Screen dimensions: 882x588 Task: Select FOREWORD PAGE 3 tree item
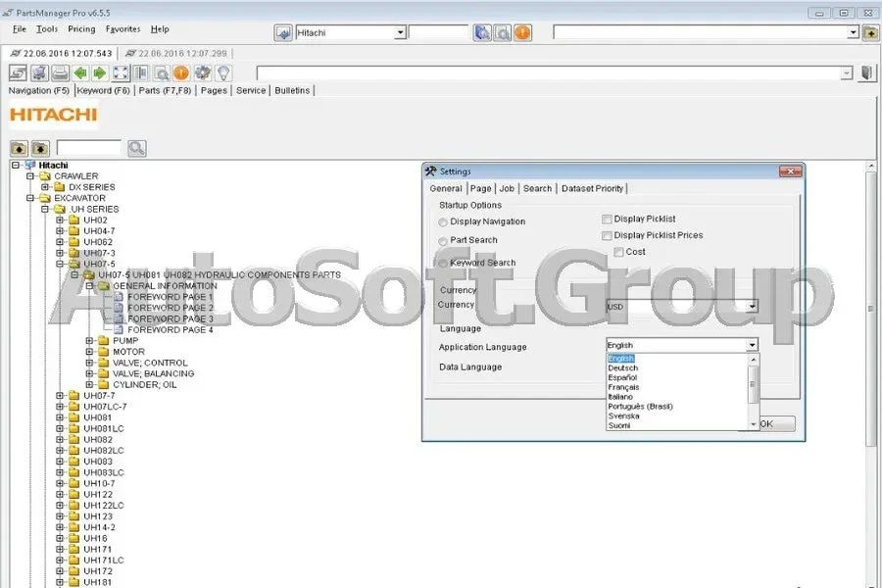point(170,318)
